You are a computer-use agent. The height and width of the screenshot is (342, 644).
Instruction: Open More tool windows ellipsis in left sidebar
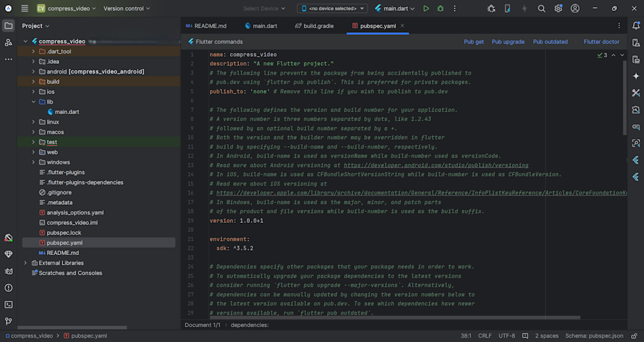click(x=8, y=59)
